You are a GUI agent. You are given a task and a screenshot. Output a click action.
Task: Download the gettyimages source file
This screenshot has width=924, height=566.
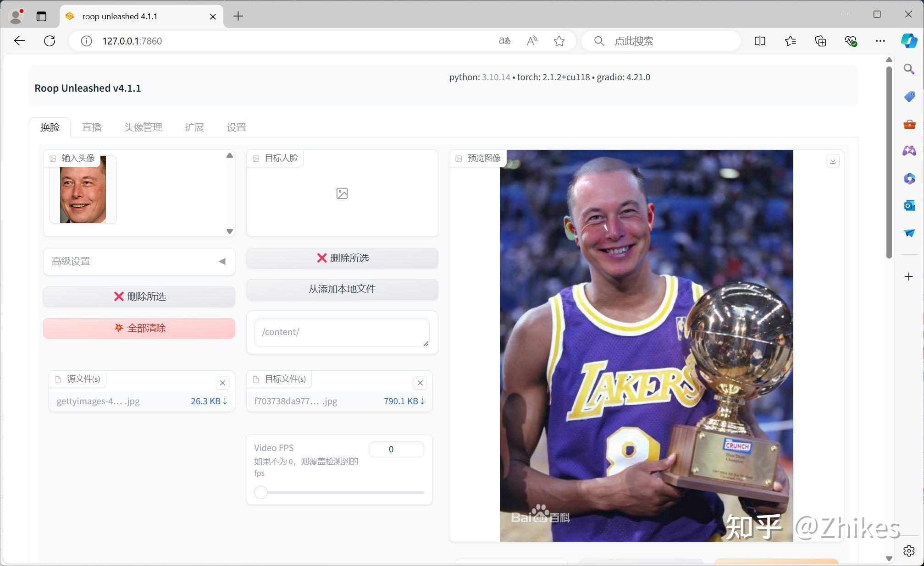224,401
